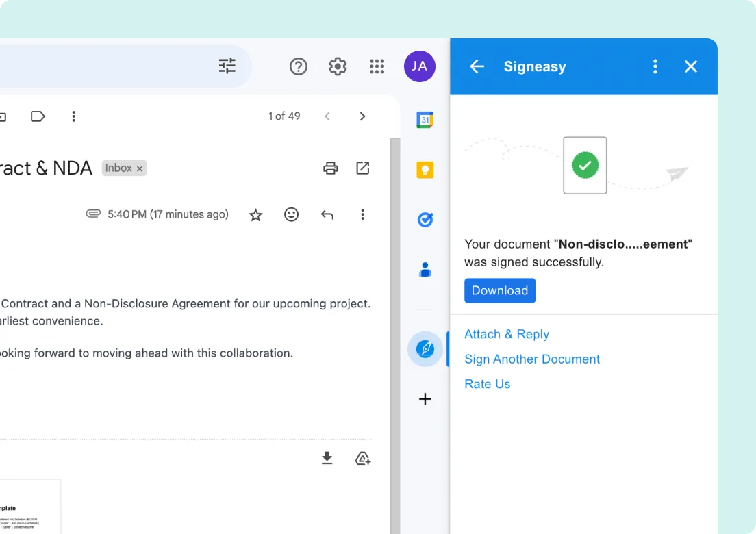Image resolution: width=756 pixels, height=534 pixels.
Task: Open the message's more options menu
Action: point(362,214)
